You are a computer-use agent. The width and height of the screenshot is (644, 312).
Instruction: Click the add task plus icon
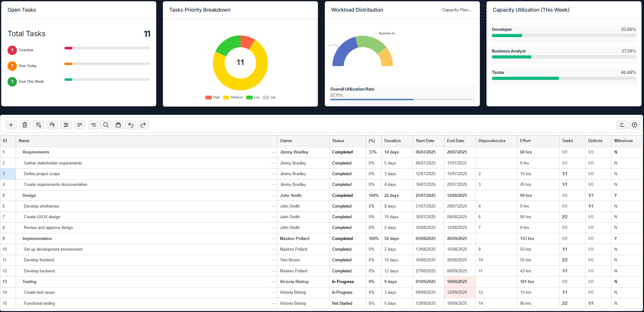[x=11, y=125]
